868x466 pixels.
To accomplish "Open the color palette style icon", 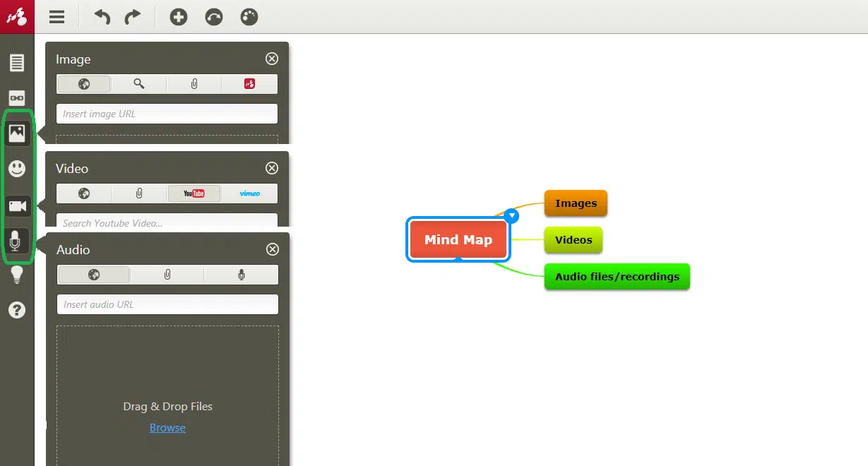I will pos(249,17).
